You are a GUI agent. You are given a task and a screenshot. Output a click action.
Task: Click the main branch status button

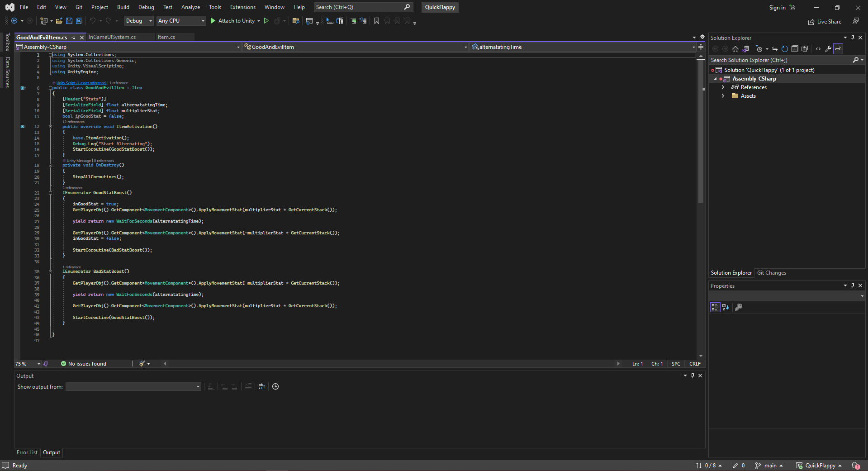click(769, 466)
